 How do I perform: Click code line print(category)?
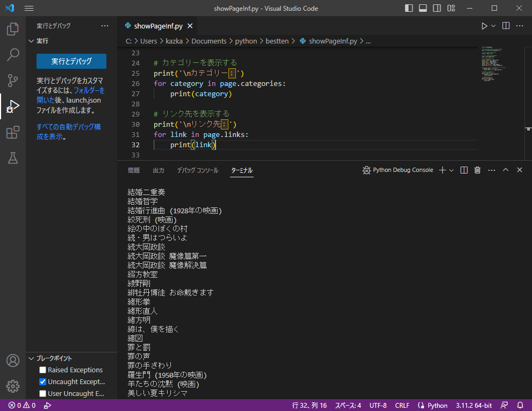click(201, 93)
